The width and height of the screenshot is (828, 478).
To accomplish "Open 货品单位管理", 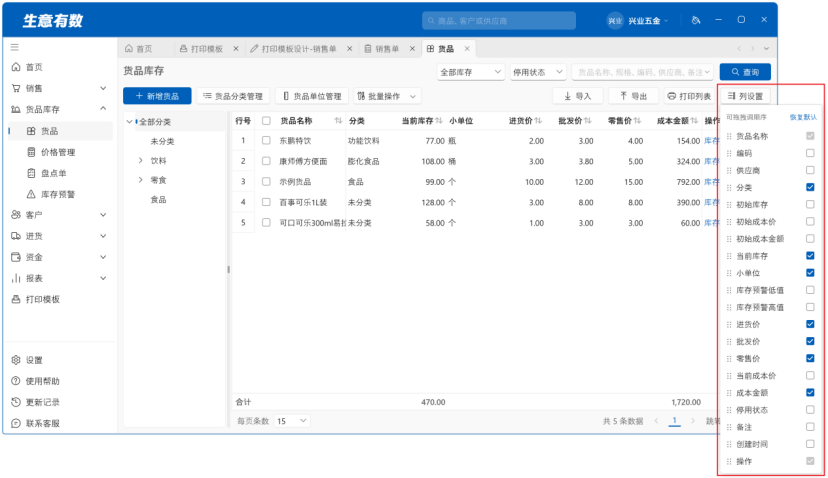I will tap(313, 96).
